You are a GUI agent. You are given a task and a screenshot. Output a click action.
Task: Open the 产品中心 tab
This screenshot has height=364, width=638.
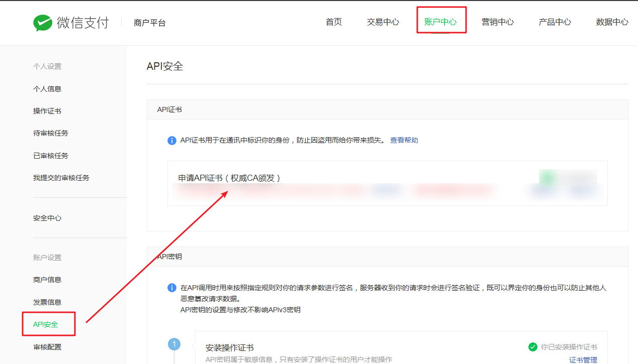[555, 22]
